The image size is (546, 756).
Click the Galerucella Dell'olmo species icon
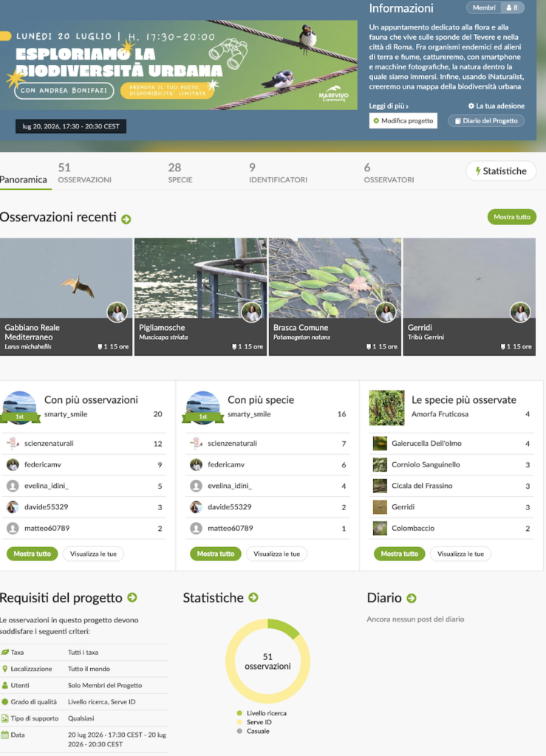(x=380, y=444)
